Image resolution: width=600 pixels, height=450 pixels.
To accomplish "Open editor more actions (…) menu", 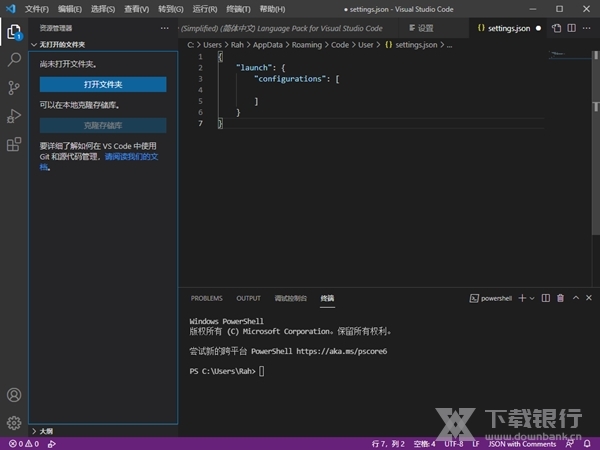I will coord(586,28).
